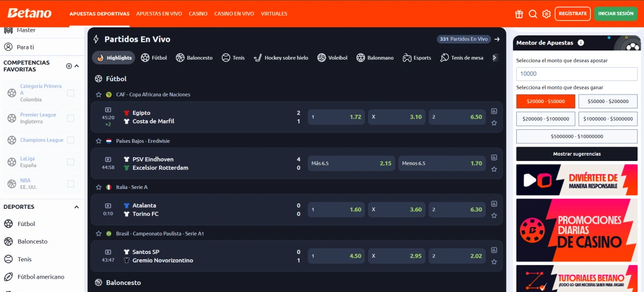Viewport: 644px width, 292px height.
Task: Open live stream icon for Santos SP match
Action: pos(108,252)
